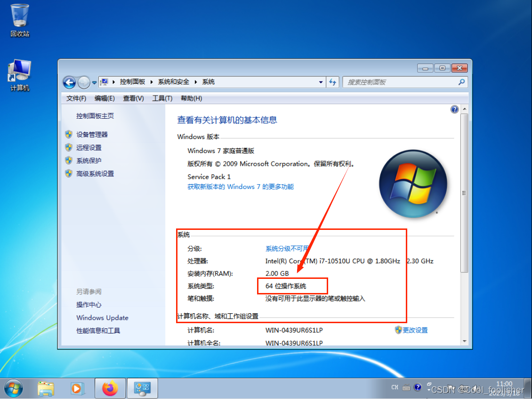Select the value 64 位操作系统
The width and height of the screenshot is (532, 399).
(x=286, y=286)
